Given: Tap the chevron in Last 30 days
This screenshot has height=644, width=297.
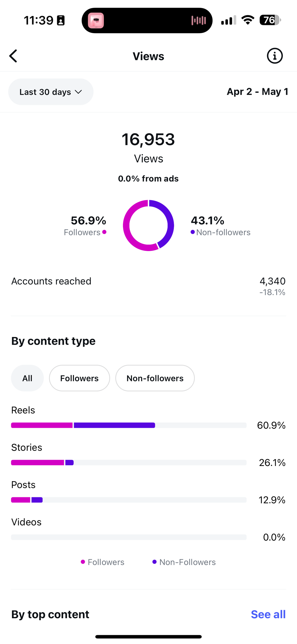Looking at the screenshot, I should pyautogui.click(x=78, y=92).
